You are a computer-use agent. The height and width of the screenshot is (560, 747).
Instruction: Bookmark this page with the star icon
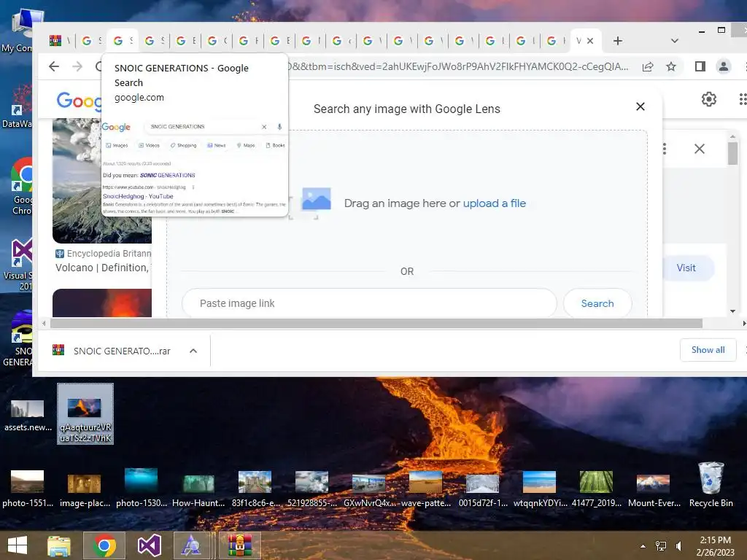(671, 66)
